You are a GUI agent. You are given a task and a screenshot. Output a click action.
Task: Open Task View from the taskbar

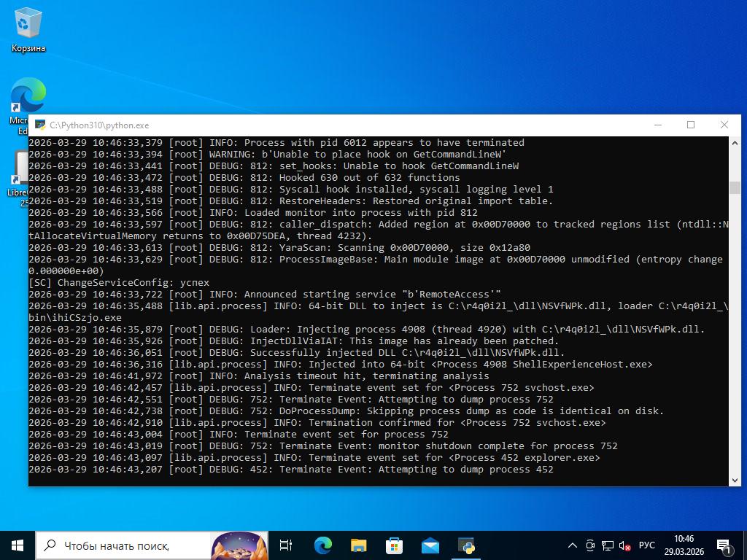pos(286,545)
